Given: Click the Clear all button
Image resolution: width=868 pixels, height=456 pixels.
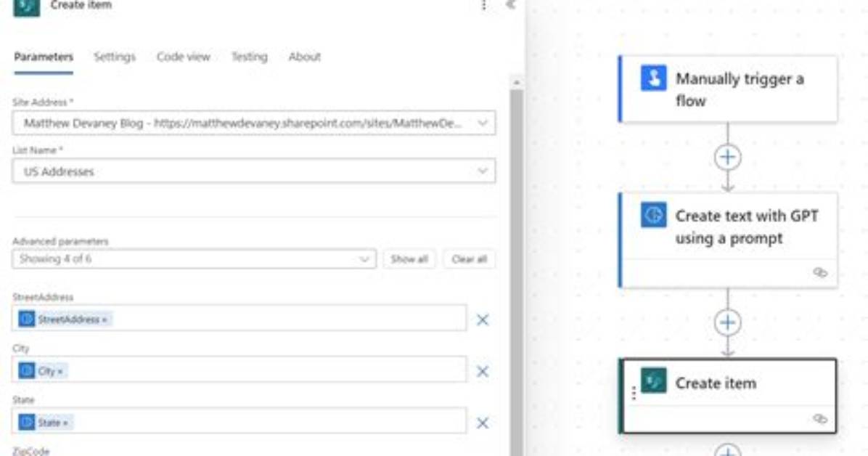Looking at the screenshot, I should pos(469,258).
